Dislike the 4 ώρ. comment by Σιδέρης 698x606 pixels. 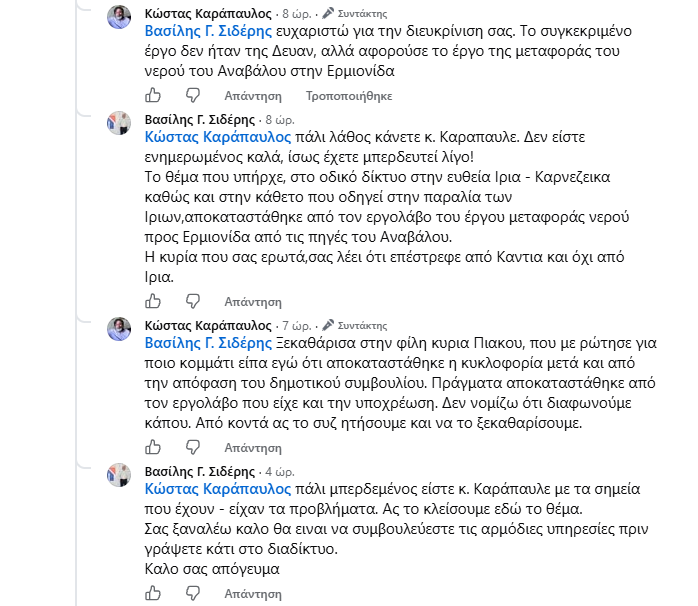tap(193, 593)
